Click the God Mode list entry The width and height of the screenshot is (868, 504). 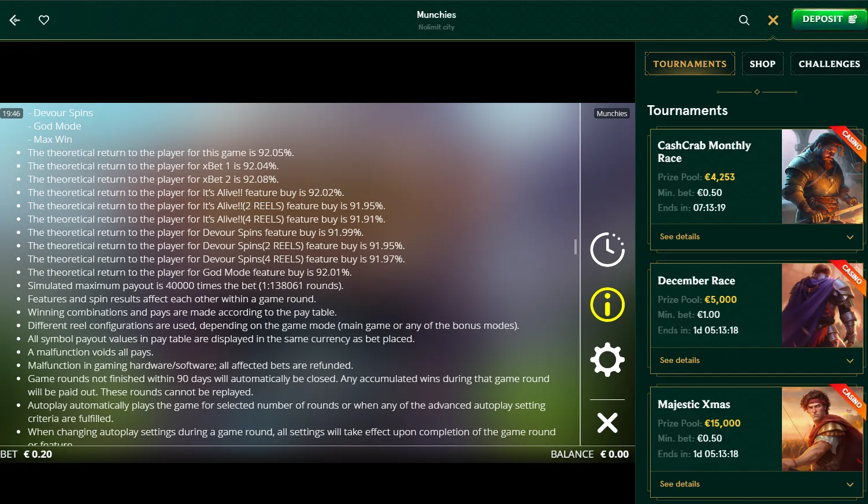coord(54,126)
